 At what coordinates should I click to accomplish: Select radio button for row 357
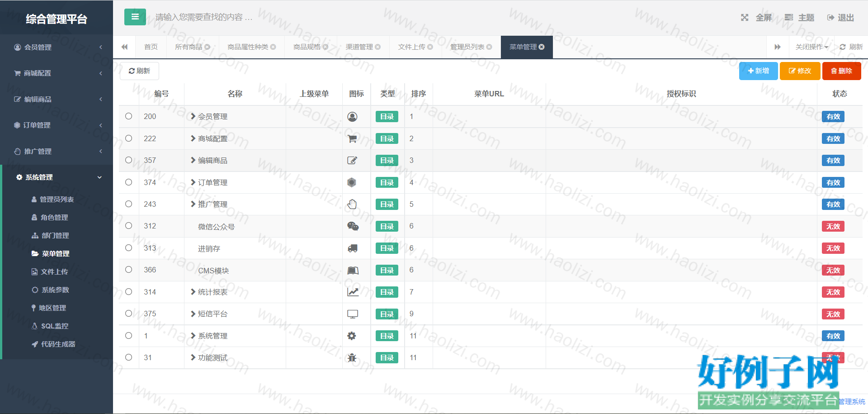[x=129, y=160]
